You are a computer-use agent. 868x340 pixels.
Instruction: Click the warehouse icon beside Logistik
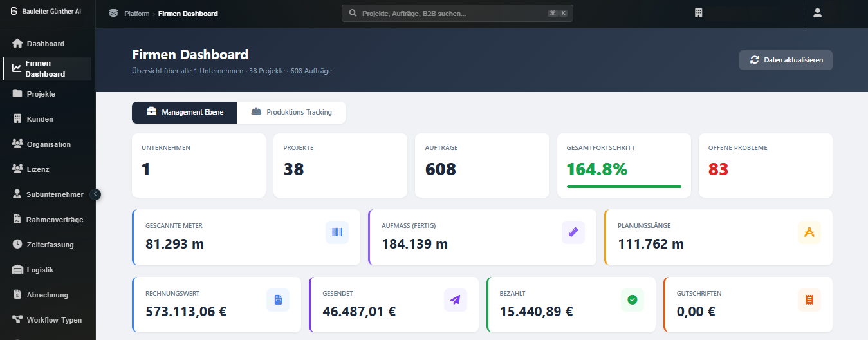pyautogui.click(x=17, y=270)
